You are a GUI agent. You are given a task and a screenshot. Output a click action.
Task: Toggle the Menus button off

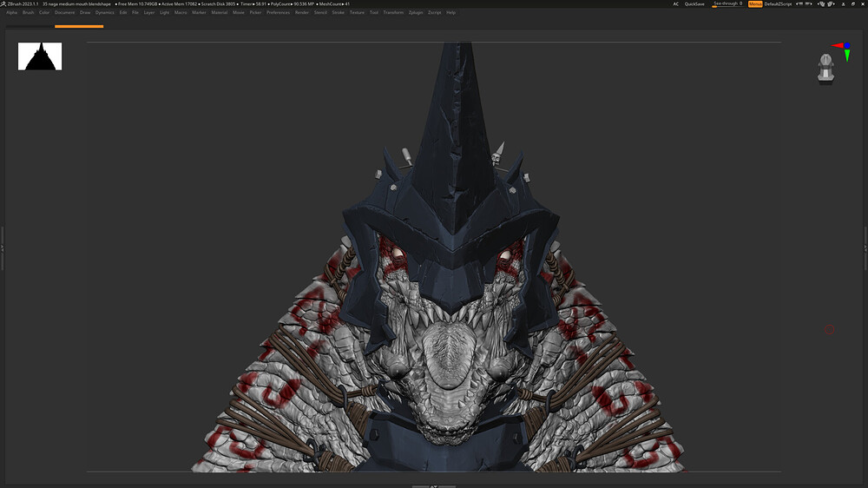tap(755, 4)
